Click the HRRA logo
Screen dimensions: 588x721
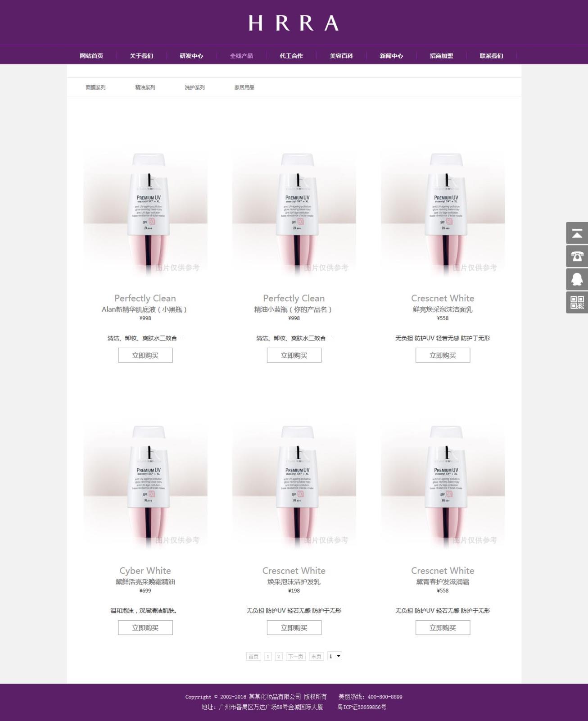294,23
